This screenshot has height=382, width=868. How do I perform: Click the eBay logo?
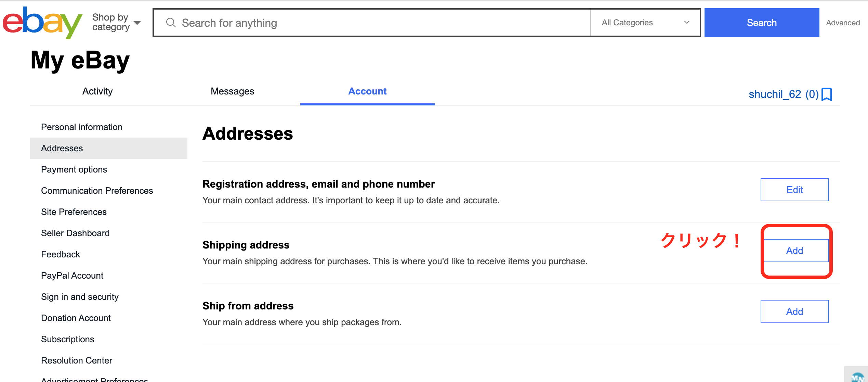(x=42, y=23)
